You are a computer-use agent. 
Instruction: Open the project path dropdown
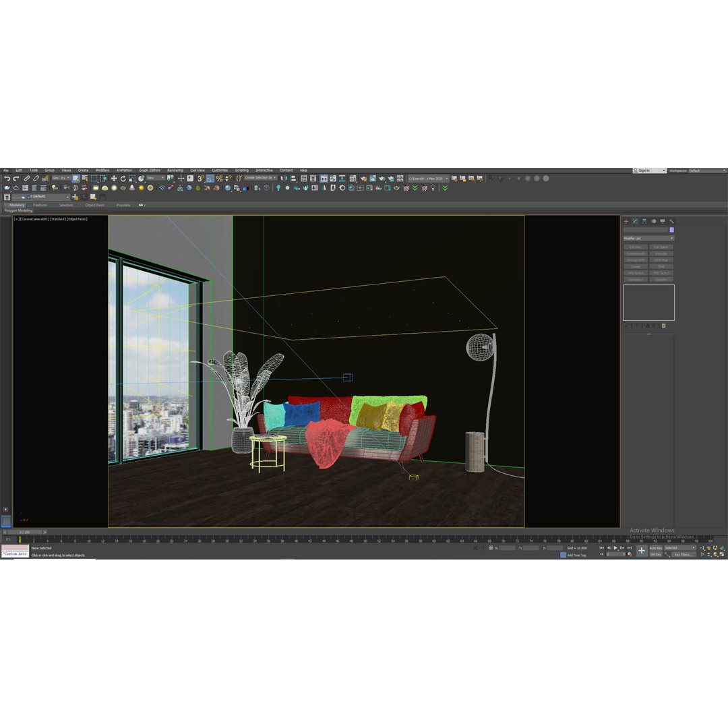pos(429,178)
